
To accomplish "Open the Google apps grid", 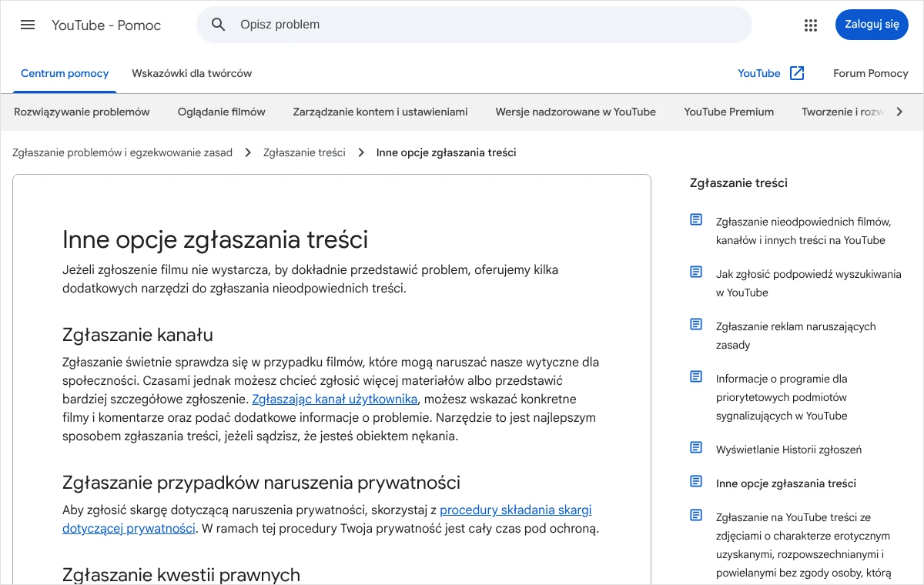I will pos(811,25).
